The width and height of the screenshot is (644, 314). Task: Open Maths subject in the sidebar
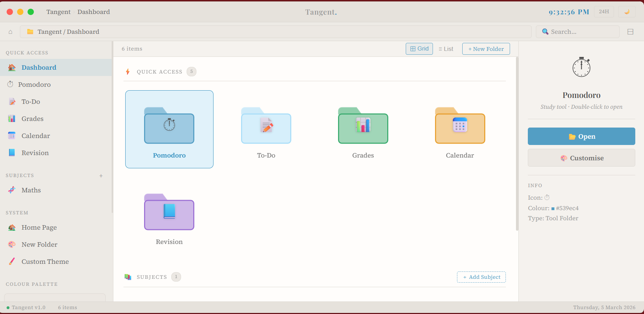pyautogui.click(x=56, y=190)
